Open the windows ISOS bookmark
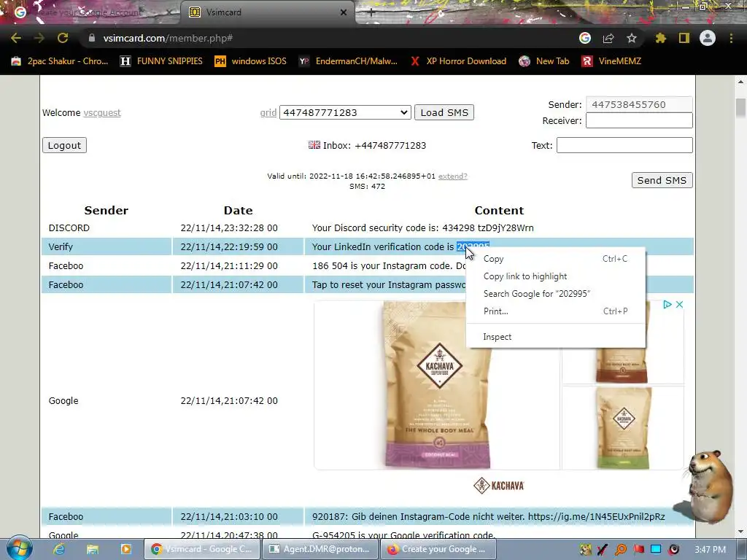The height and width of the screenshot is (560, 747). click(251, 61)
